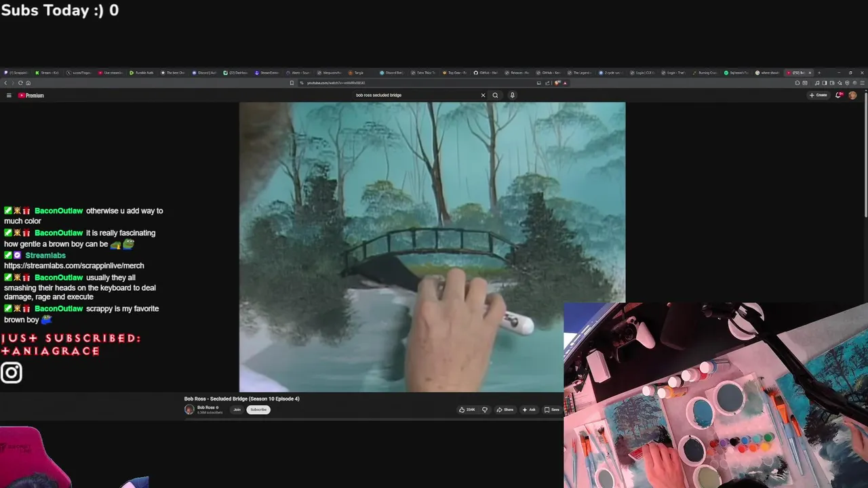
Task: Click Brave shields icon in address bar
Action: coord(557,83)
